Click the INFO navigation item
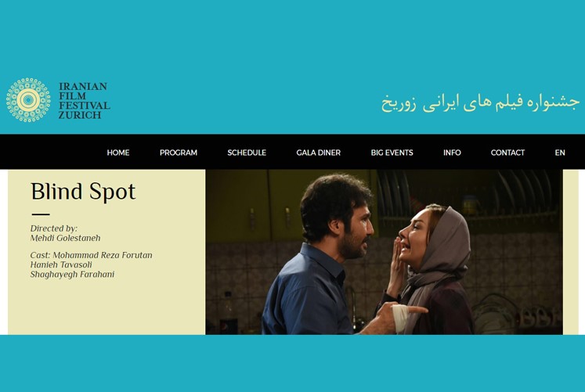Viewport: 585px width, 392px height. click(452, 153)
